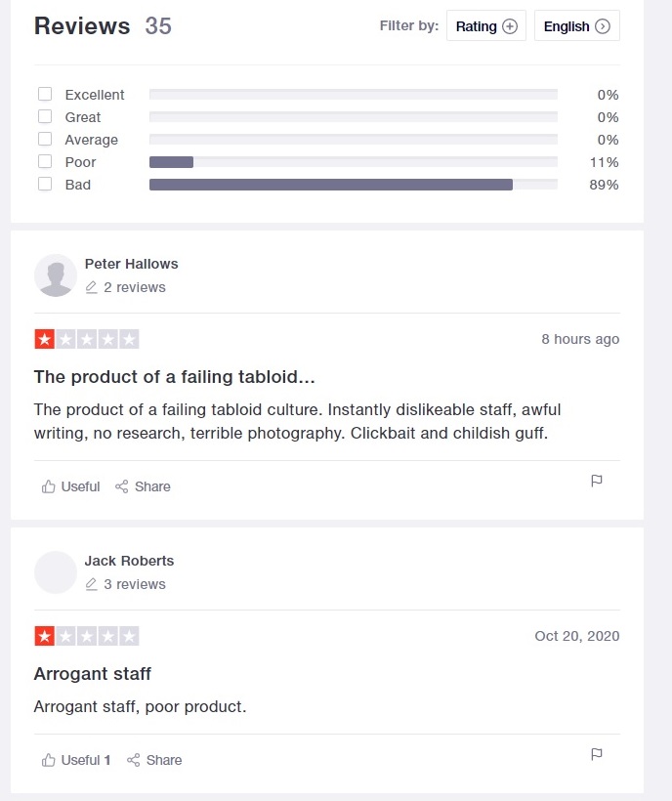Open Jack Roberts profile link
672x801 pixels.
[129, 561]
